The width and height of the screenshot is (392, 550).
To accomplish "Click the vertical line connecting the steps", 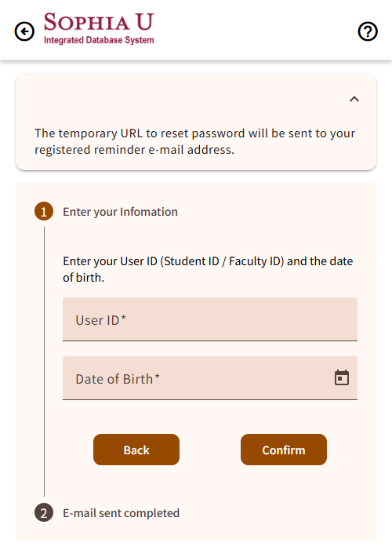I will pos(44,361).
